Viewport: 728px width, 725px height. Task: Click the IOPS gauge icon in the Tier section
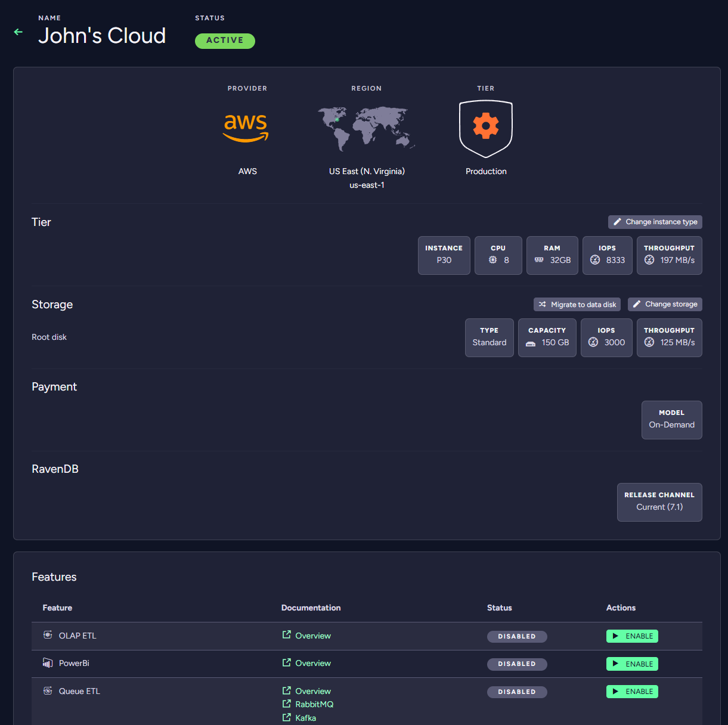click(595, 259)
